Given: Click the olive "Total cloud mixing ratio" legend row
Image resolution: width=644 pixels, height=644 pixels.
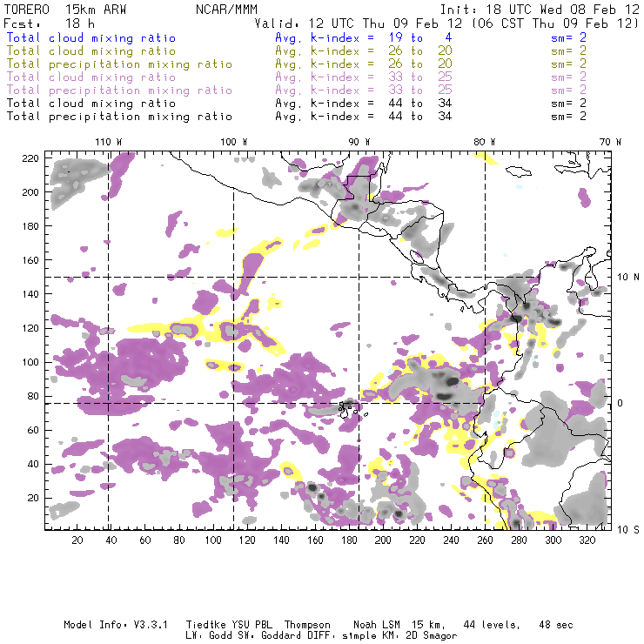Looking at the screenshot, I should 91,51.
